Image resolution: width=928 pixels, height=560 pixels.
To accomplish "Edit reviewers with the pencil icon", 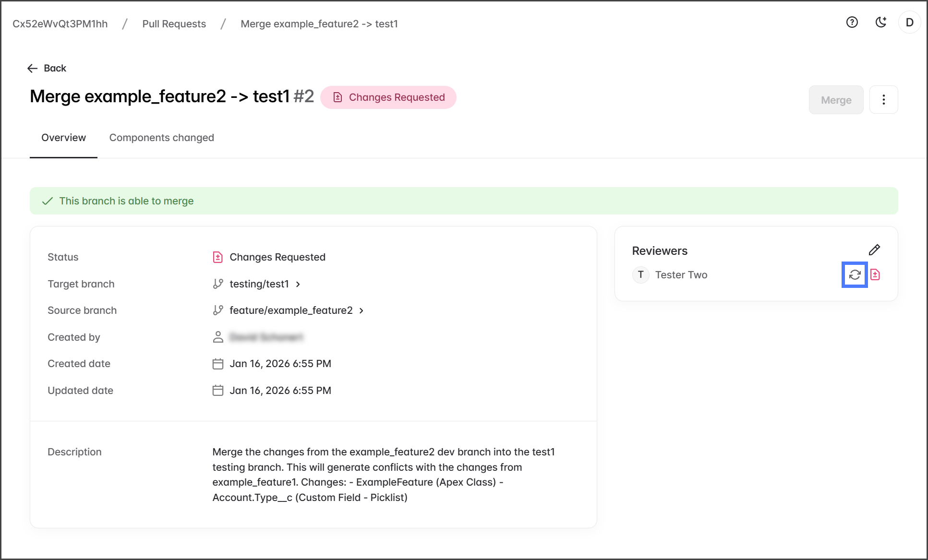I will [874, 250].
